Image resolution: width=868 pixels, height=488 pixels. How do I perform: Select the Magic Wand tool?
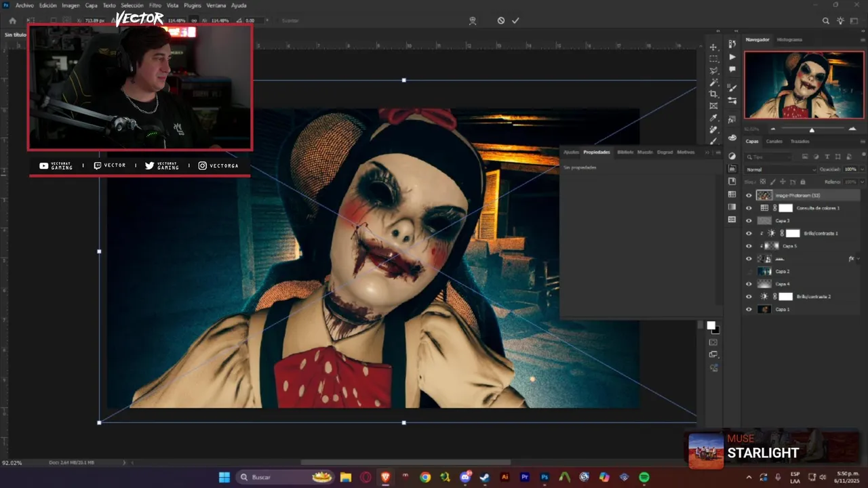(713, 82)
